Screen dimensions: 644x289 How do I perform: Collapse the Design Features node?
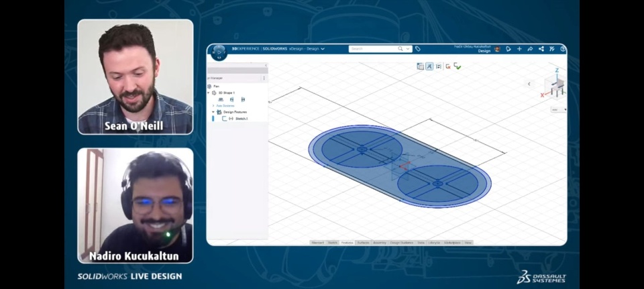pos(213,112)
